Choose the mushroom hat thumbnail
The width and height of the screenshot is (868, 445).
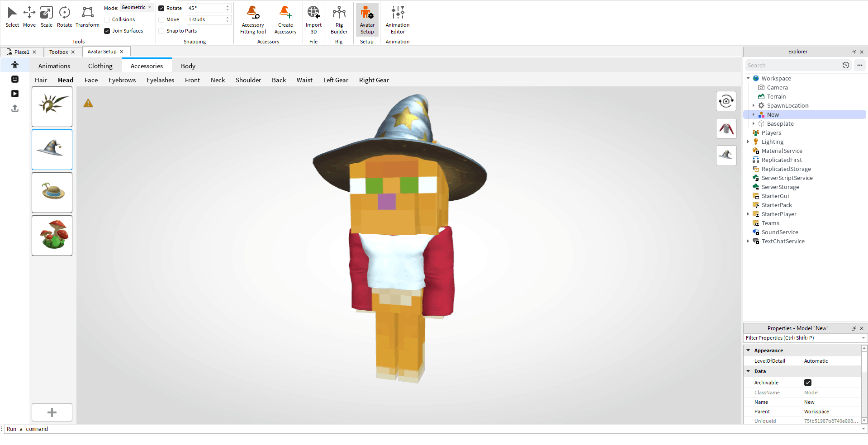(x=52, y=236)
